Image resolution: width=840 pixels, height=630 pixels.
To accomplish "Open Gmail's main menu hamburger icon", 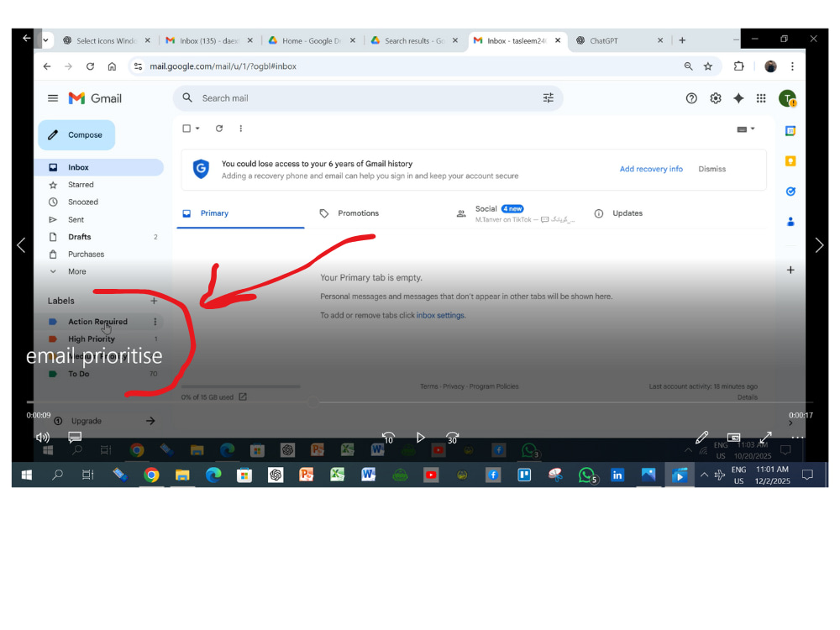I will point(52,98).
